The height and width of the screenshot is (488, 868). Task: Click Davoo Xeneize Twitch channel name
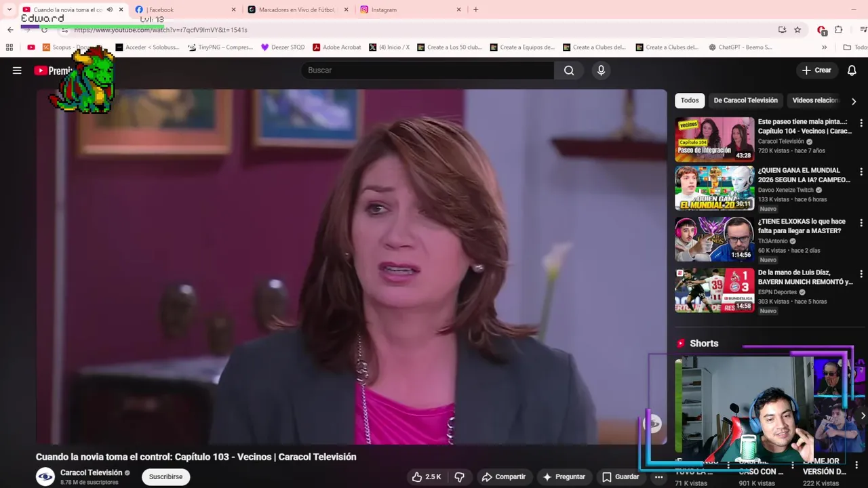tap(787, 190)
